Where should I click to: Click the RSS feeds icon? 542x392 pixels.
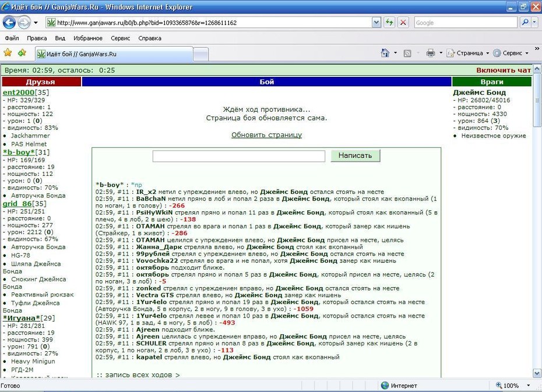tap(407, 53)
